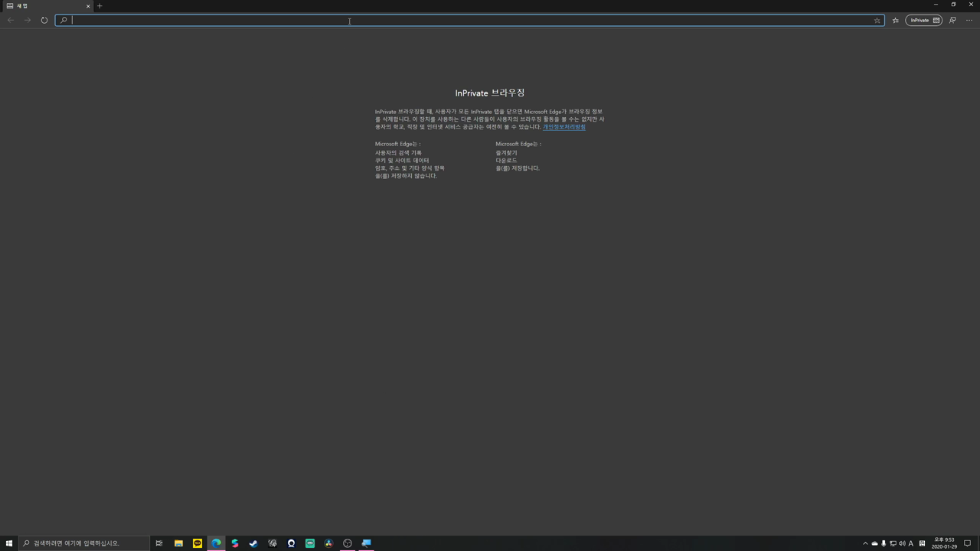The image size is (980, 551).
Task: Open the send feedback icon
Action: [952, 21]
